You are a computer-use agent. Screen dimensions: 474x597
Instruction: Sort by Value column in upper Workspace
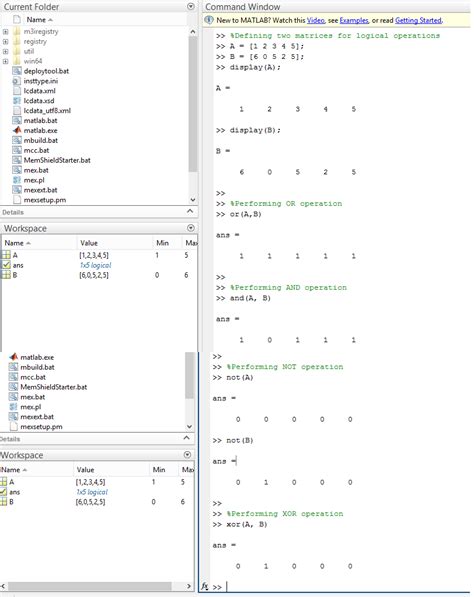[89, 243]
